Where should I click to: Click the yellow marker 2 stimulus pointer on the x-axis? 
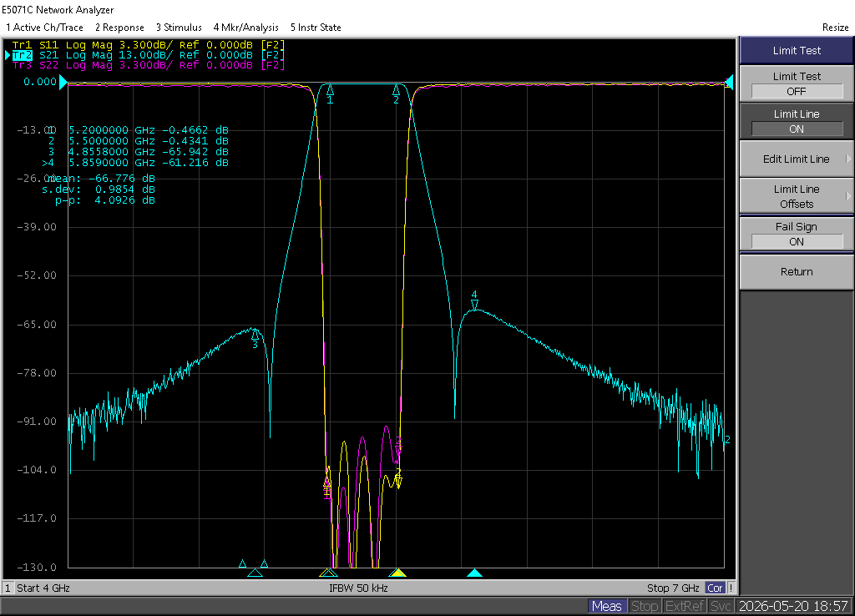click(397, 573)
